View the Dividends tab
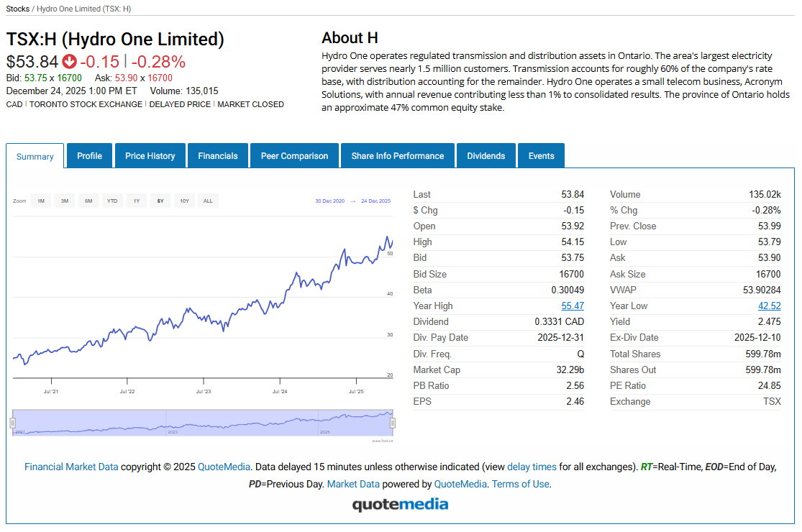 point(486,156)
